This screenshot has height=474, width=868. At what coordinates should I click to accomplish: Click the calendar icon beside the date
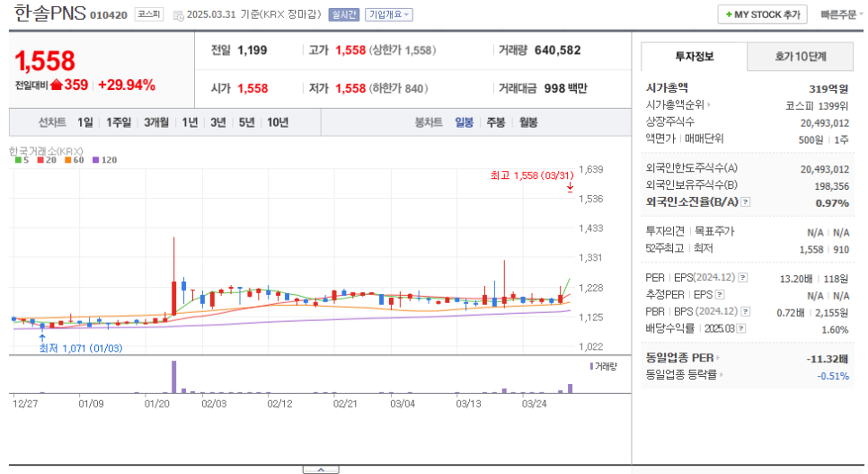coord(178,15)
